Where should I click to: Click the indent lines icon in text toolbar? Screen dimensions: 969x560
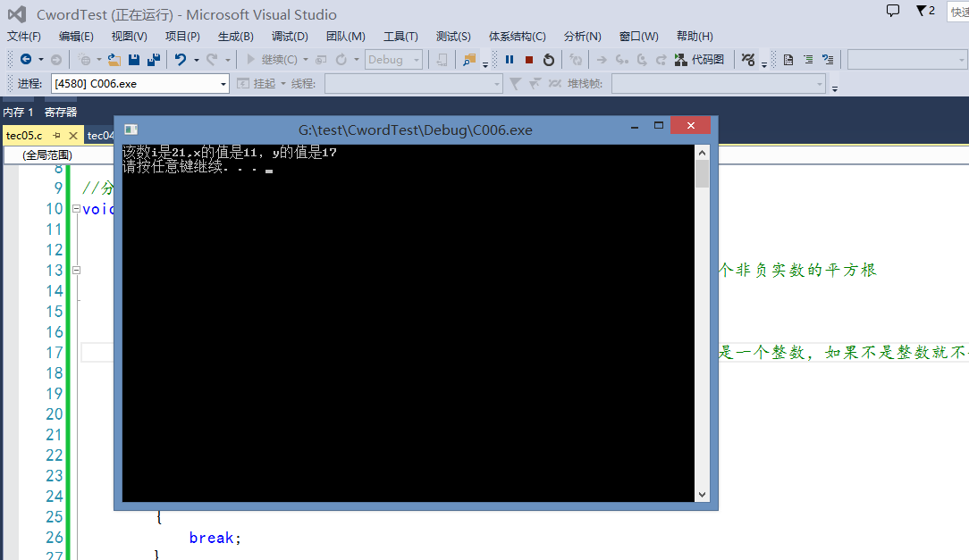pyautogui.click(x=808, y=60)
